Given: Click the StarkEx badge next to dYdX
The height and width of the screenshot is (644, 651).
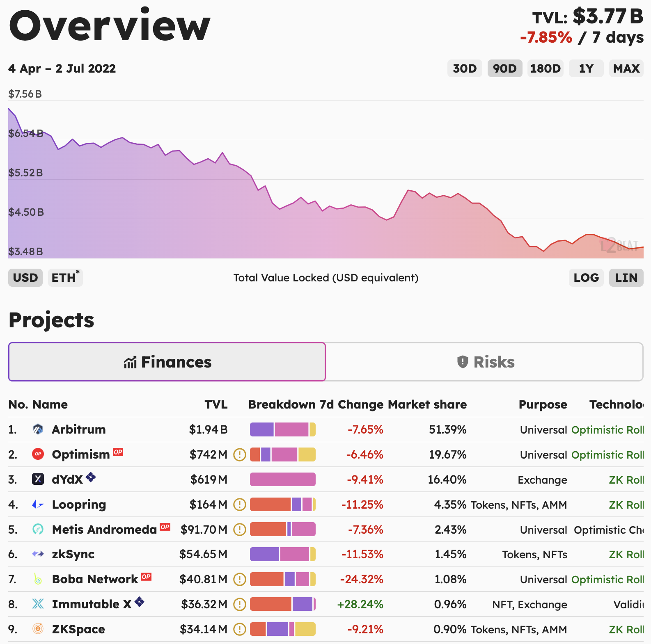Looking at the screenshot, I should click(91, 477).
